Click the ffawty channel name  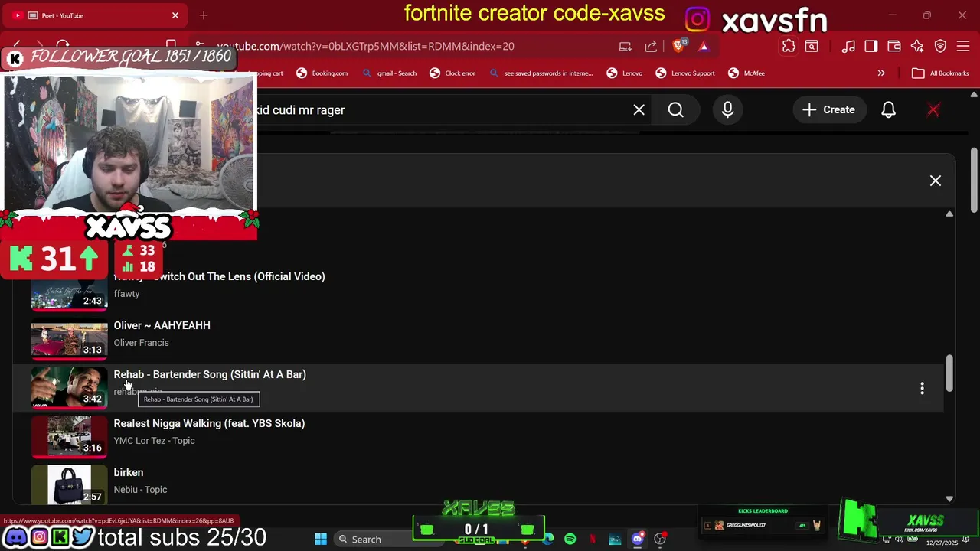point(126,294)
